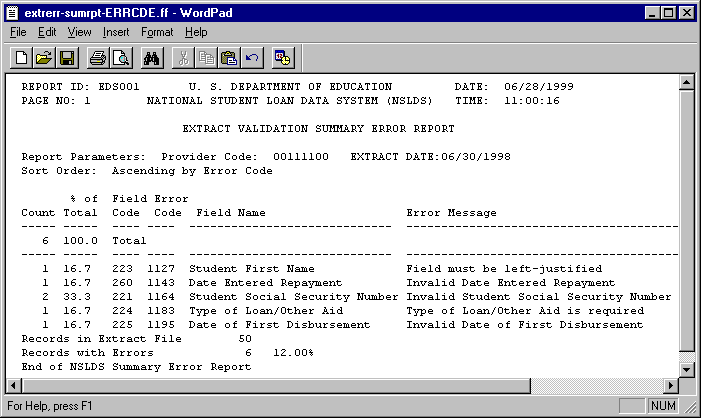Viewport: 701px width, 418px height.
Task: Click 'Ascending by Error Code' sort text
Action: pos(192,171)
